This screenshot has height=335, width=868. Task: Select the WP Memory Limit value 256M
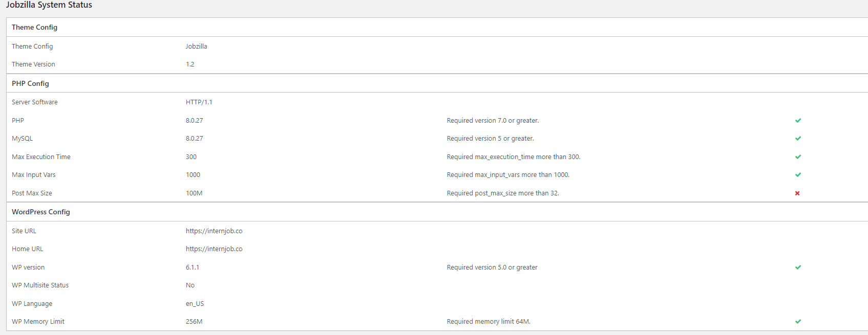point(194,322)
